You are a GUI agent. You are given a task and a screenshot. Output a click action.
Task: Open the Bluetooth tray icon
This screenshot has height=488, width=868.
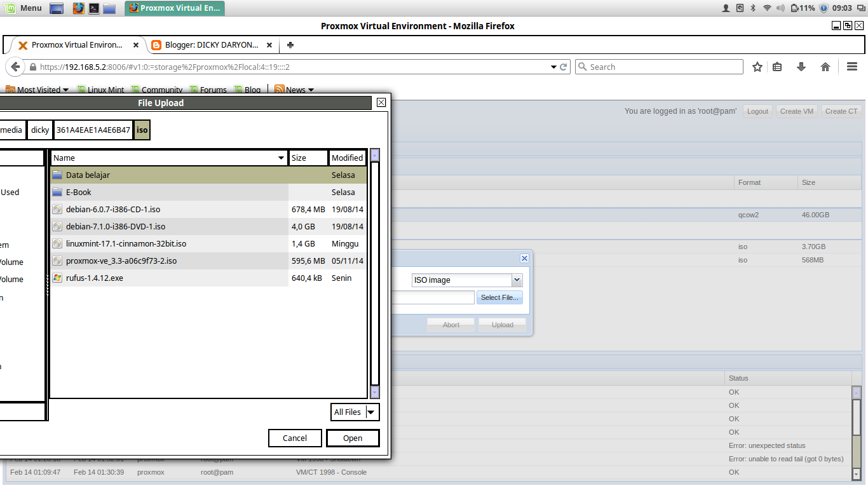coord(753,8)
